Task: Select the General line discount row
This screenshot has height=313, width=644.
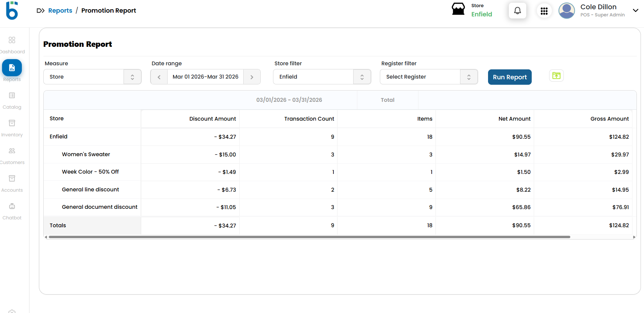Action: [338, 190]
